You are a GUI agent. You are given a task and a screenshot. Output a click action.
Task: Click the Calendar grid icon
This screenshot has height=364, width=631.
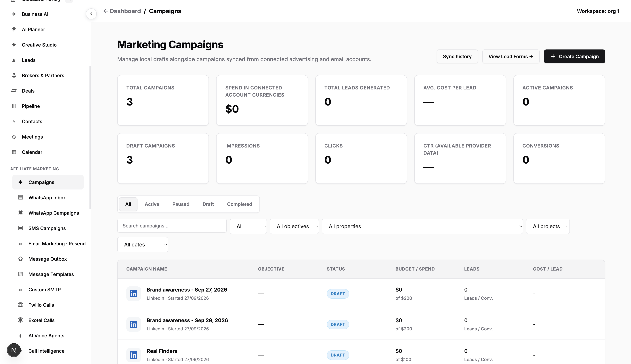(x=14, y=152)
